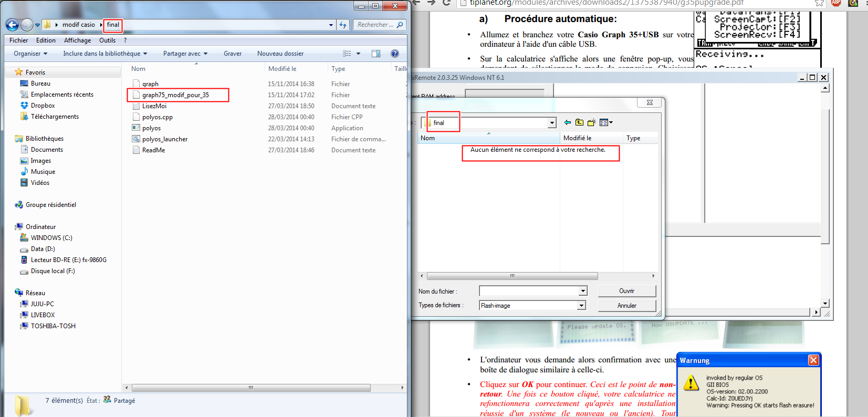Click Nouveau dossier in Explorer toolbar
Viewport: 868px width, 417px height.
280,54
